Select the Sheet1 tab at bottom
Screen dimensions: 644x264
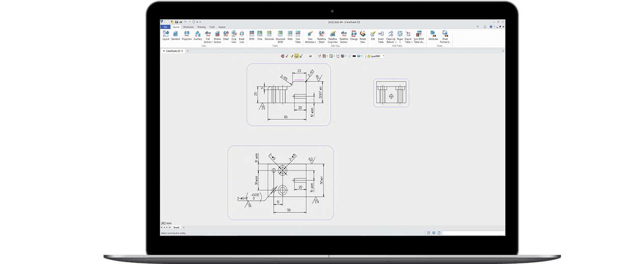tap(176, 227)
